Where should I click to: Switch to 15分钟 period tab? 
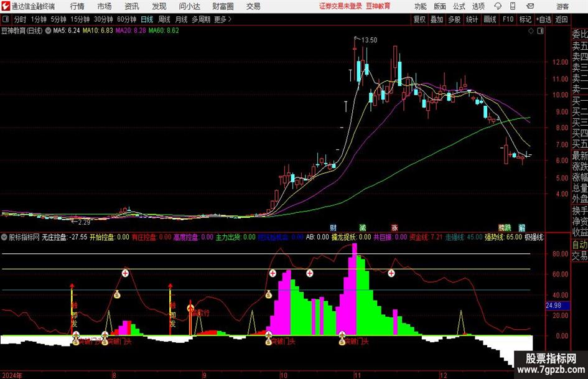tap(80, 19)
